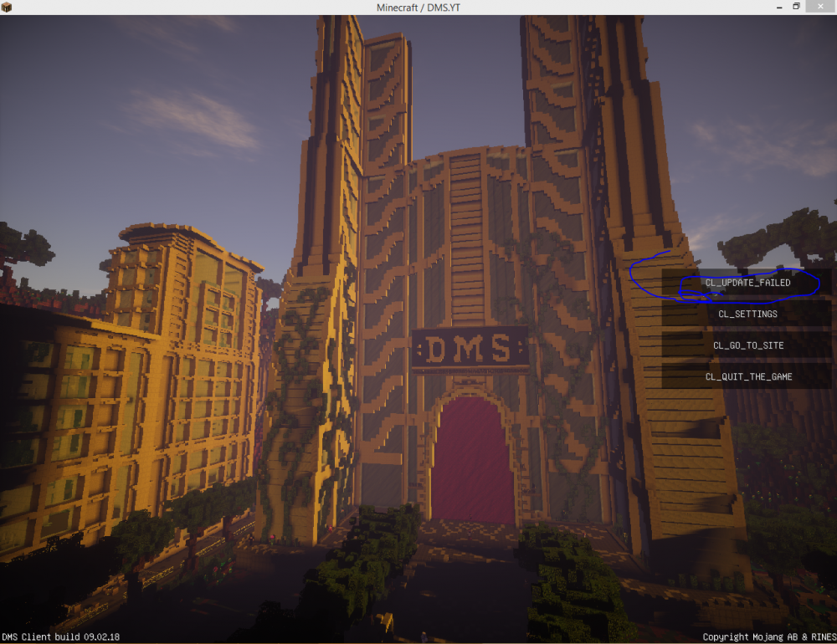The image size is (837, 644).
Task: Click the 'DMS Client build 09.02.18' text
Action: point(61,636)
